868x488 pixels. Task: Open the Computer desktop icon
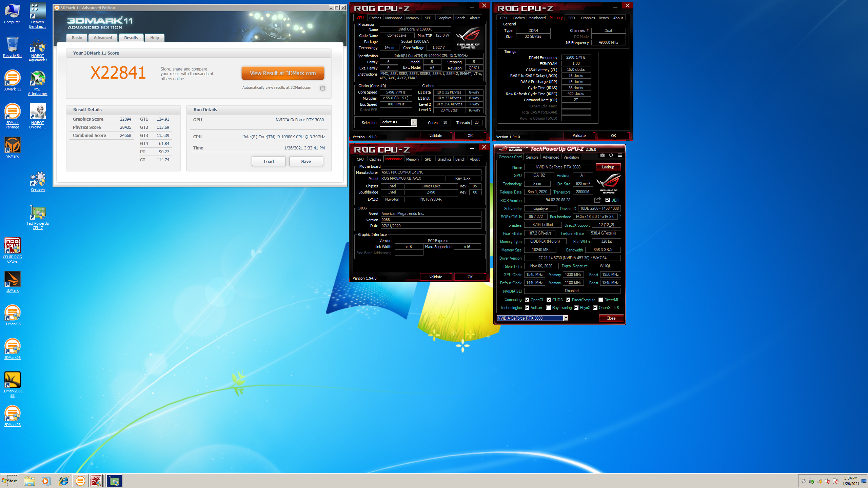tap(12, 14)
